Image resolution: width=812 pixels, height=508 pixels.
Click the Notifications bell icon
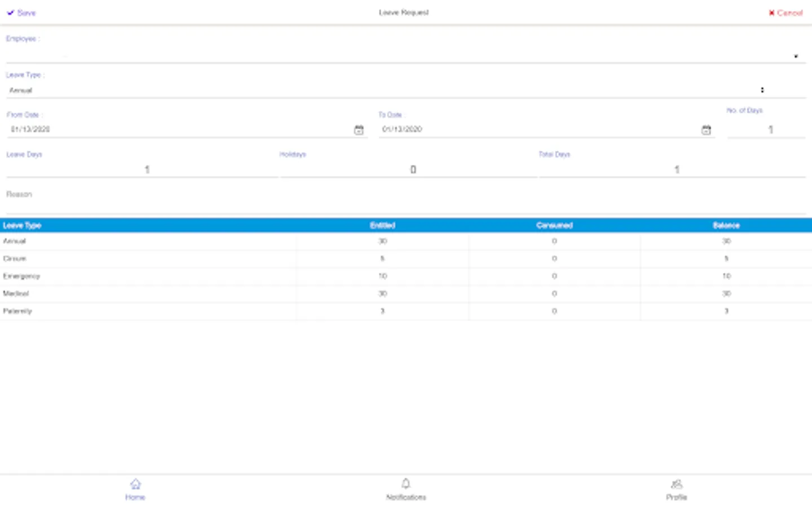[406, 484]
